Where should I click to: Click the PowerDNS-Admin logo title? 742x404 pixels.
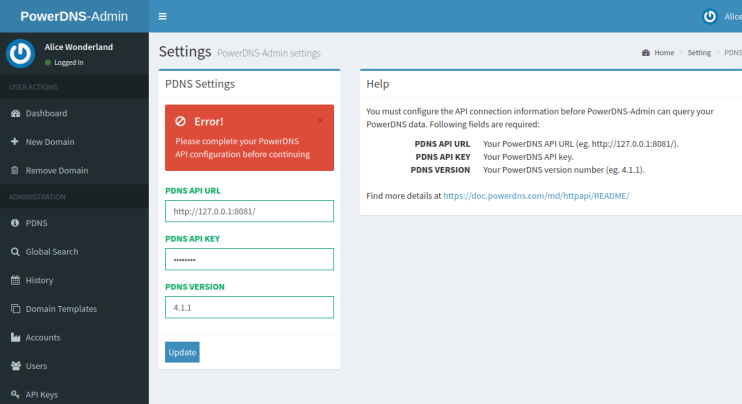click(74, 16)
